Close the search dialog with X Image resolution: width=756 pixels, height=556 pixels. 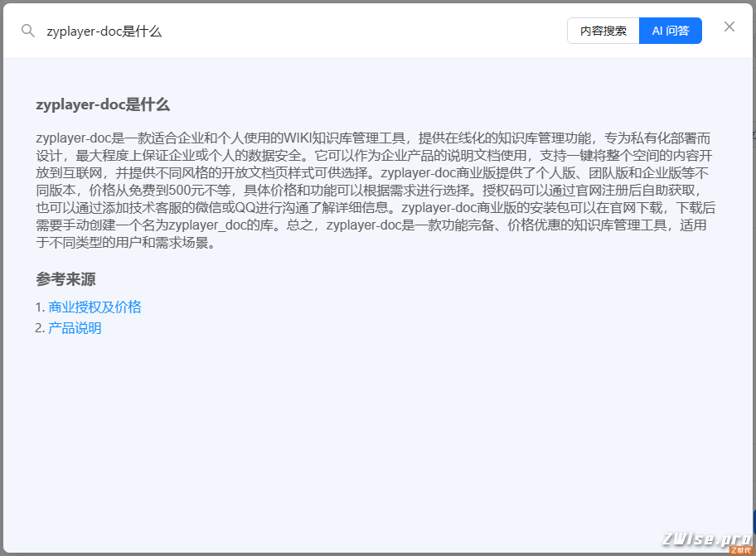coord(729,27)
